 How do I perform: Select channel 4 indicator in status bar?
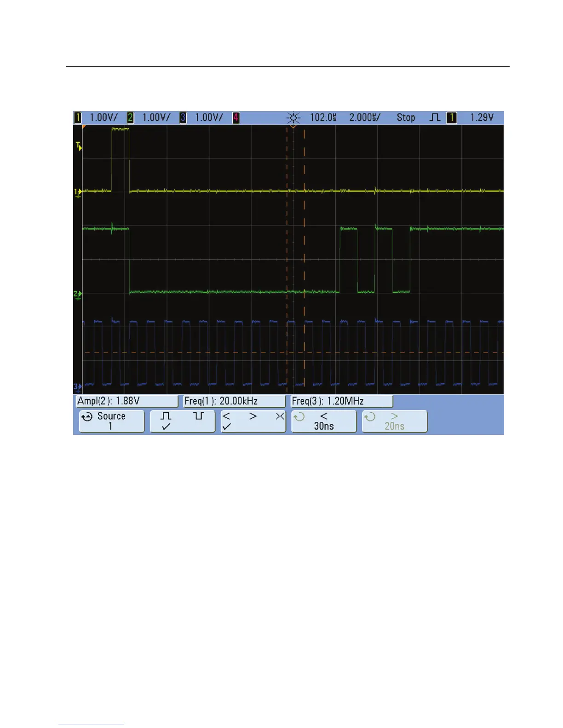236,118
